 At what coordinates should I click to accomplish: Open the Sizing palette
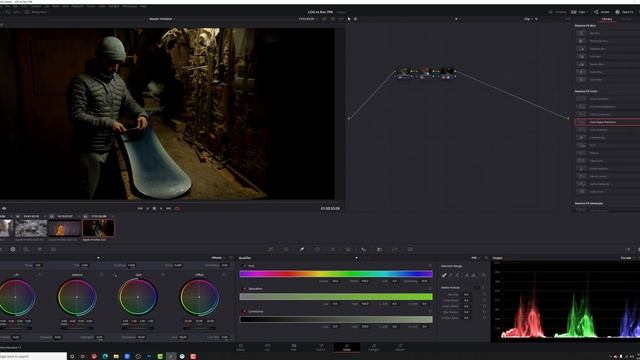click(x=395, y=249)
